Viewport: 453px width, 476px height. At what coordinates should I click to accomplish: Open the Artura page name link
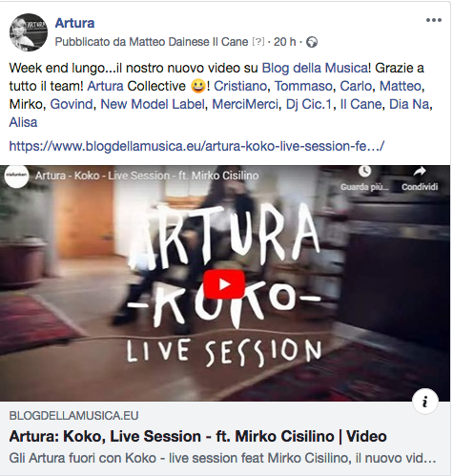click(x=74, y=23)
